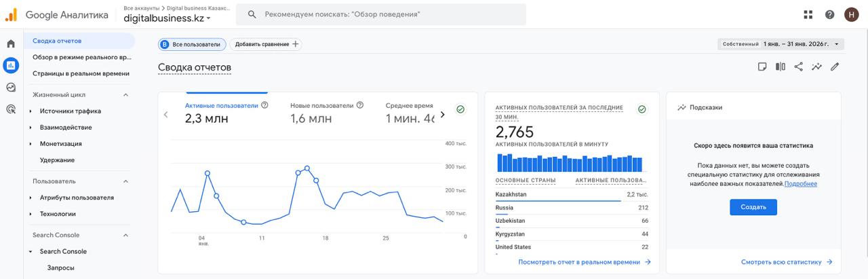The width and height of the screenshot is (868, 279).
Task: Click the edit comparisons columns icon
Action: pyautogui.click(x=781, y=67)
